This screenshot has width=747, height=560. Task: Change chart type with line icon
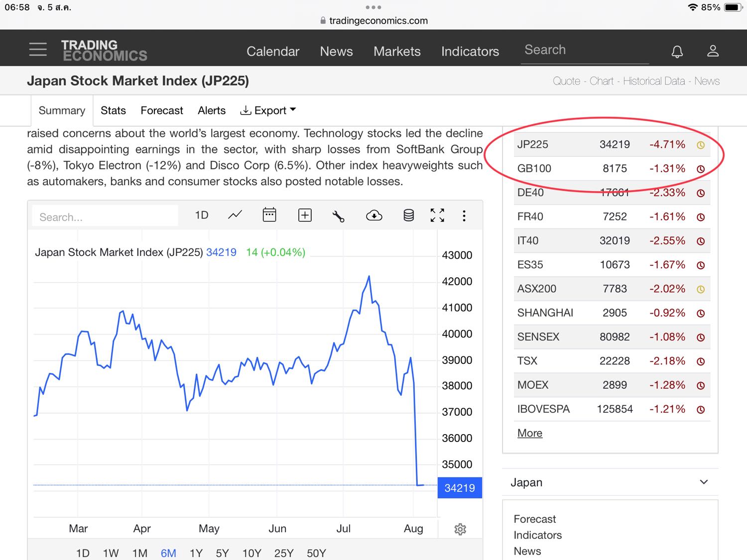coord(235,215)
